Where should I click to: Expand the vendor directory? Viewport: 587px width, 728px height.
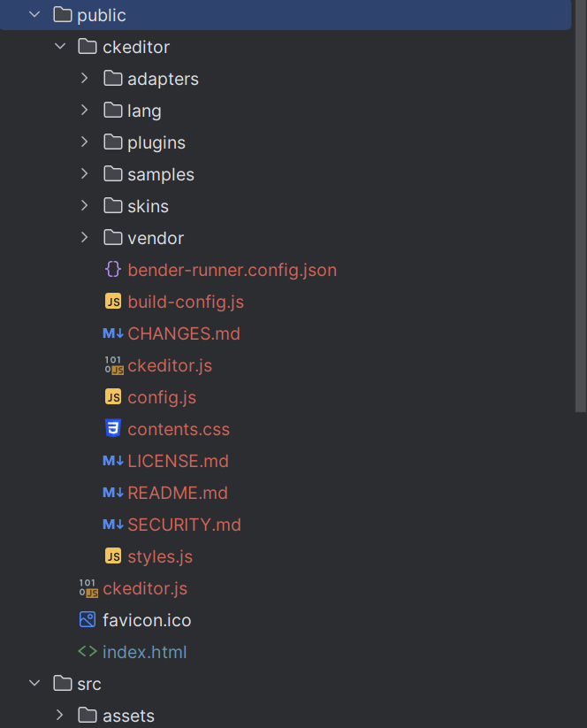(x=84, y=237)
